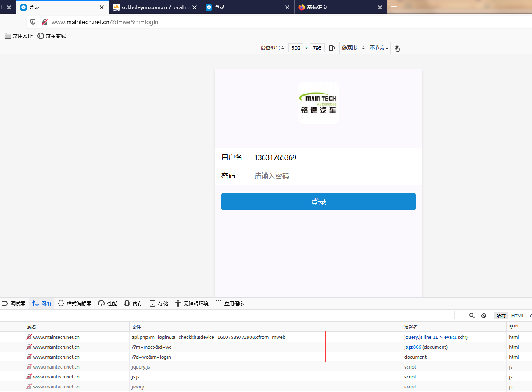
Task: Click the blue 登录 button
Action: tap(319, 202)
